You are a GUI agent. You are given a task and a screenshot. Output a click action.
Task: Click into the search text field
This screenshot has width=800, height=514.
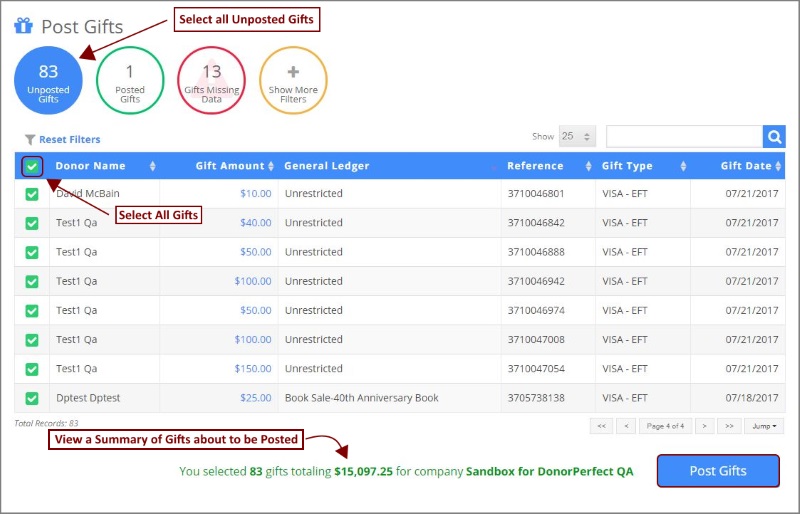point(684,137)
